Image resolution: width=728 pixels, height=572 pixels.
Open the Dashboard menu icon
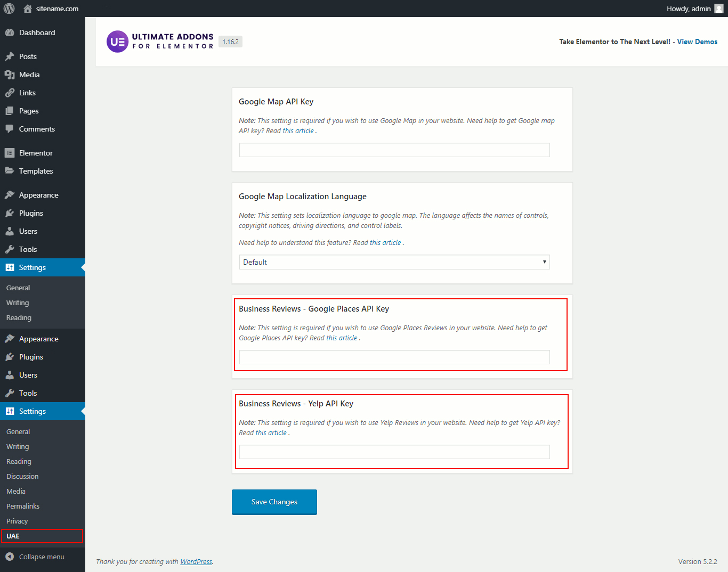click(10, 32)
